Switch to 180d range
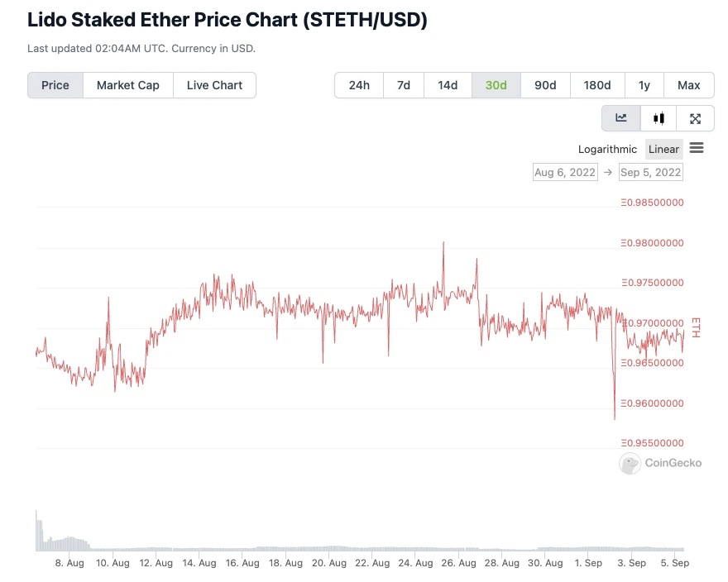The height and width of the screenshot is (582, 728). (x=597, y=85)
